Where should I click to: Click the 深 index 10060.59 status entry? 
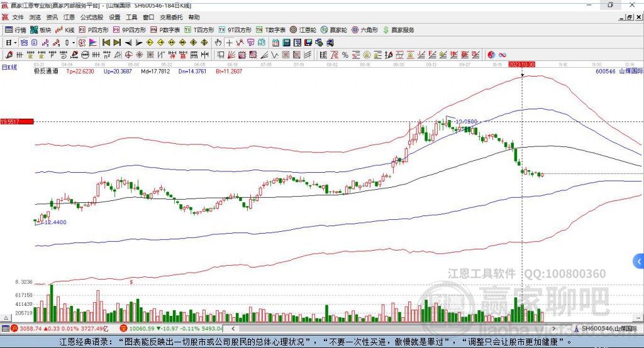(x=172, y=329)
